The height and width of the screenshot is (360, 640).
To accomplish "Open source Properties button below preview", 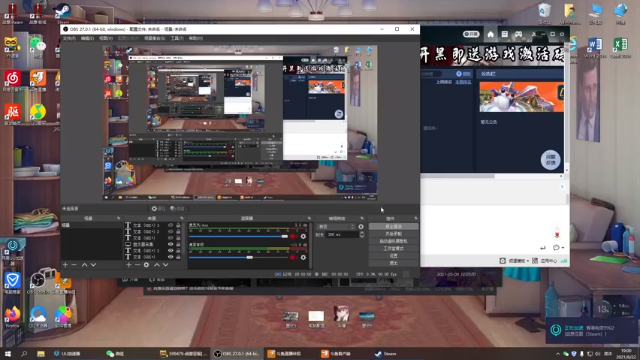I will (158, 209).
